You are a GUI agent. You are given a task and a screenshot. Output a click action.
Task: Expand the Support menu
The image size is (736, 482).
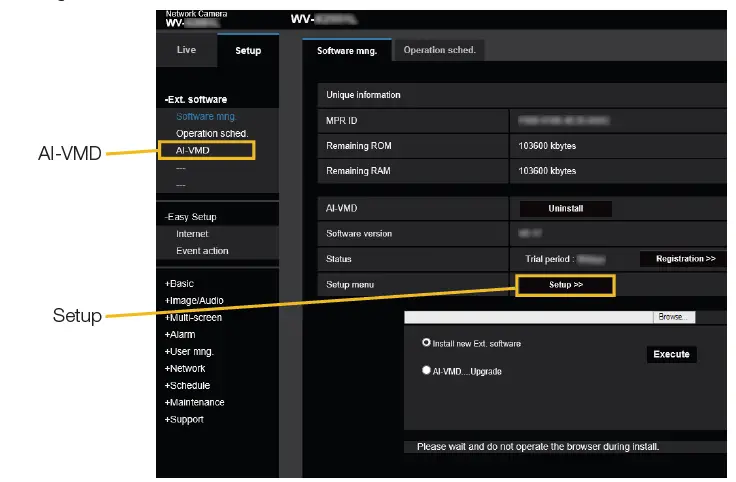[x=184, y=419]
